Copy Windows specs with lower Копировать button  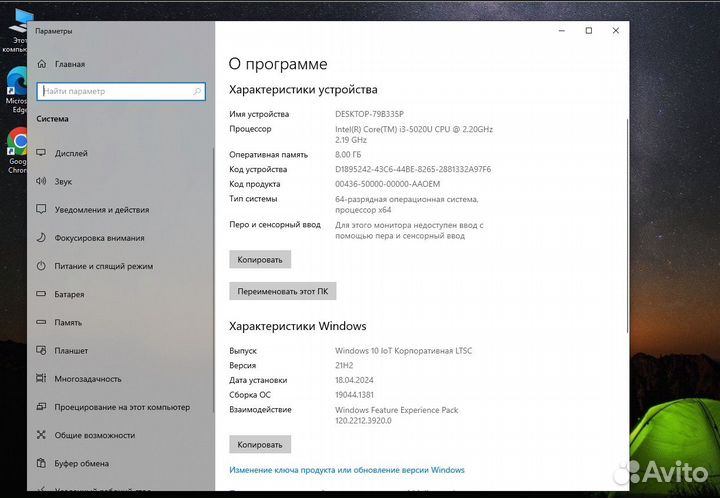pyautogui.click(x=260, y=444)
